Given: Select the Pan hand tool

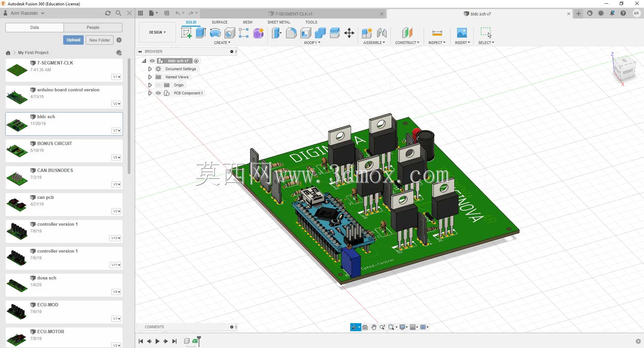Looking at the screenshot, I should click(374, 327).
